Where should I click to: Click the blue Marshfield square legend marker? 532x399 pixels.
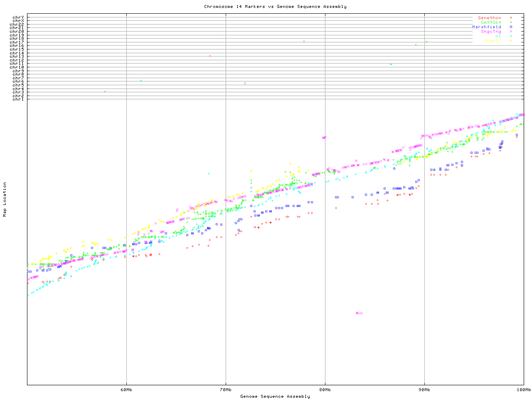point(511,27)
